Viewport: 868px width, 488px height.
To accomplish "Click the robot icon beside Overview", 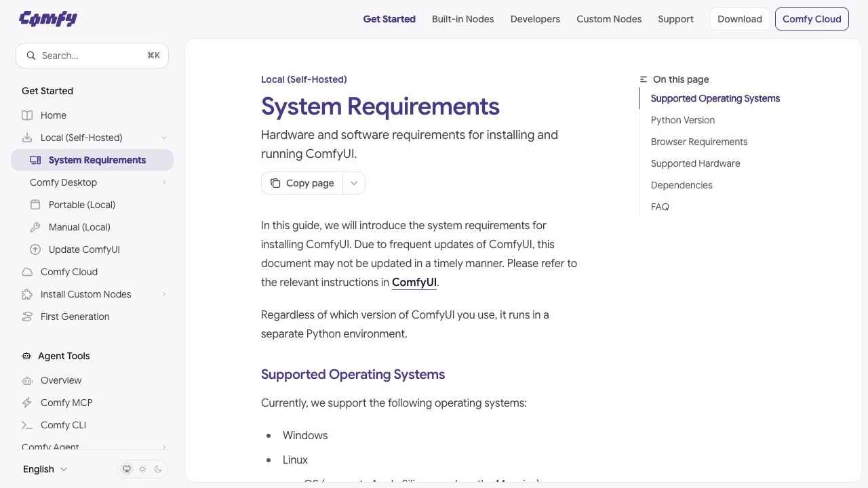I will click(x=27, y=380).
